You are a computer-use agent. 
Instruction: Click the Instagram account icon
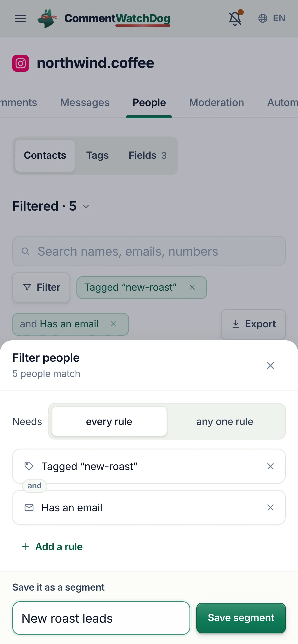pyautogui.click(x=21, y=63)
